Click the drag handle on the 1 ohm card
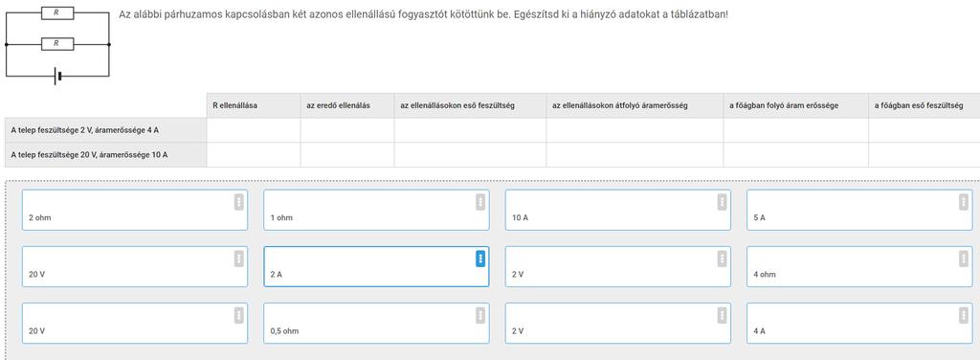The height and width of the screenshot is (360, 980). click(x=480, y=202)
